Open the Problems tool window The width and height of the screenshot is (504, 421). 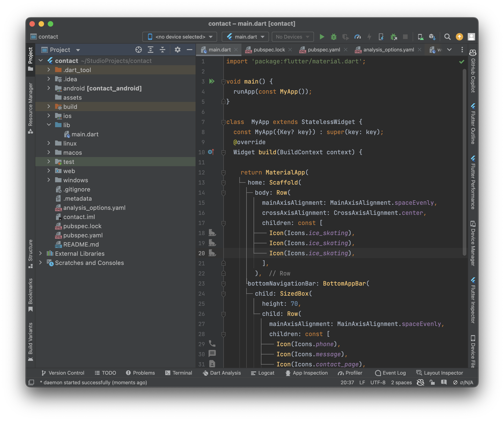point(140,373)
